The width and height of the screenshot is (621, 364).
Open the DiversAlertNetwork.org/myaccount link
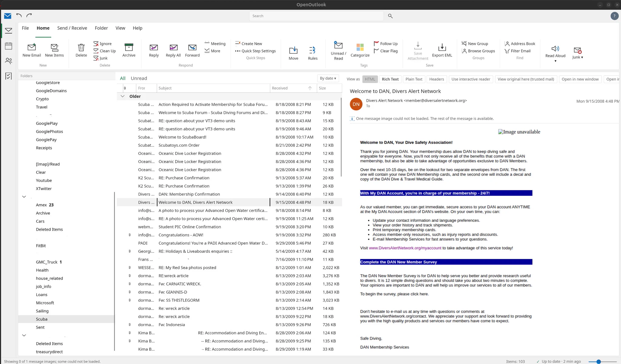point(405,248)
